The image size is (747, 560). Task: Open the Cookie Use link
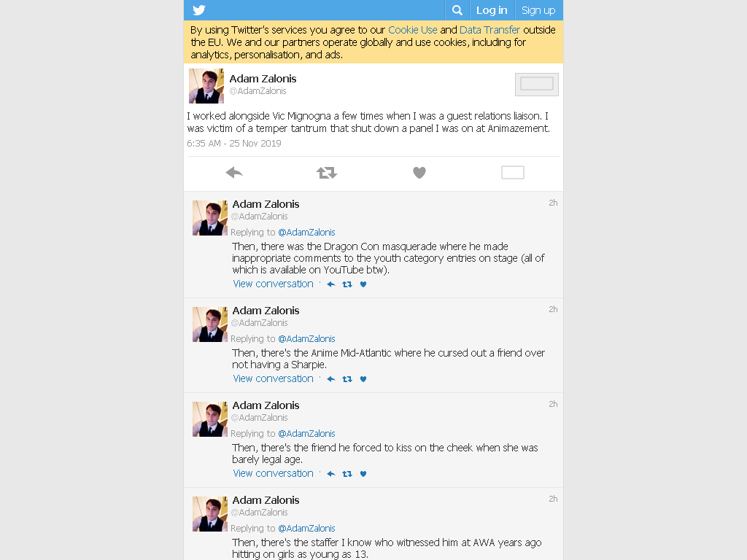click(x=413, y=29)
